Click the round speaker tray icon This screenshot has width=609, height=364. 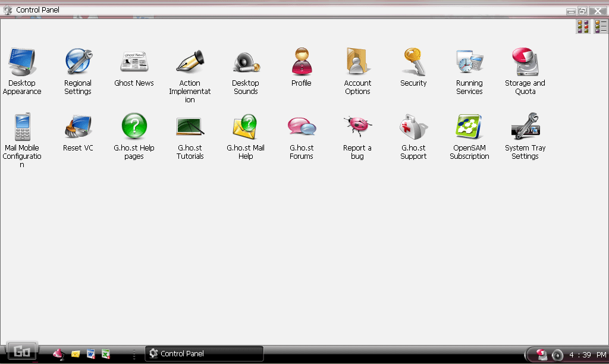(557, 355)
